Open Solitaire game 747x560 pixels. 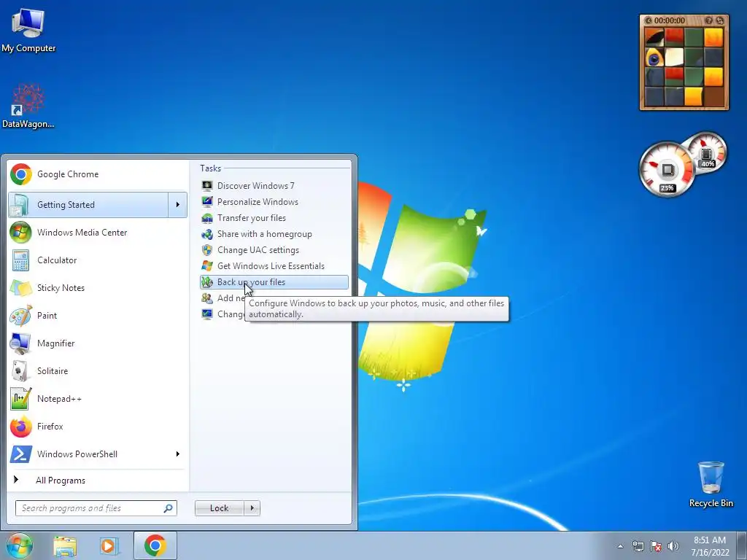pyautogui.click(x=98, y=371)
